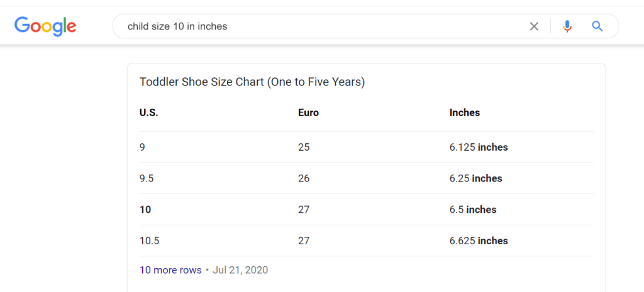Click the U.S. size '9.5' cell
This screenshot has width=644, height=292.
(147, 178)
